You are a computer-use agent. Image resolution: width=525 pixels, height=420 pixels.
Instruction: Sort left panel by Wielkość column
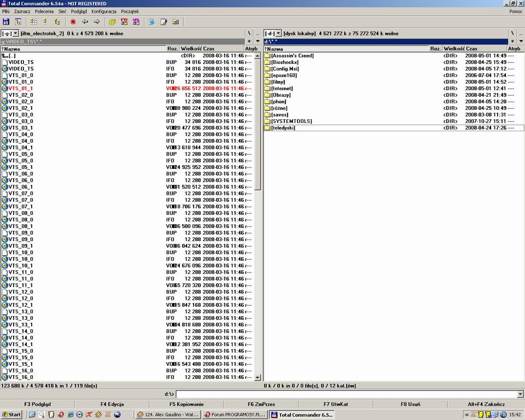tap(191, 49)
